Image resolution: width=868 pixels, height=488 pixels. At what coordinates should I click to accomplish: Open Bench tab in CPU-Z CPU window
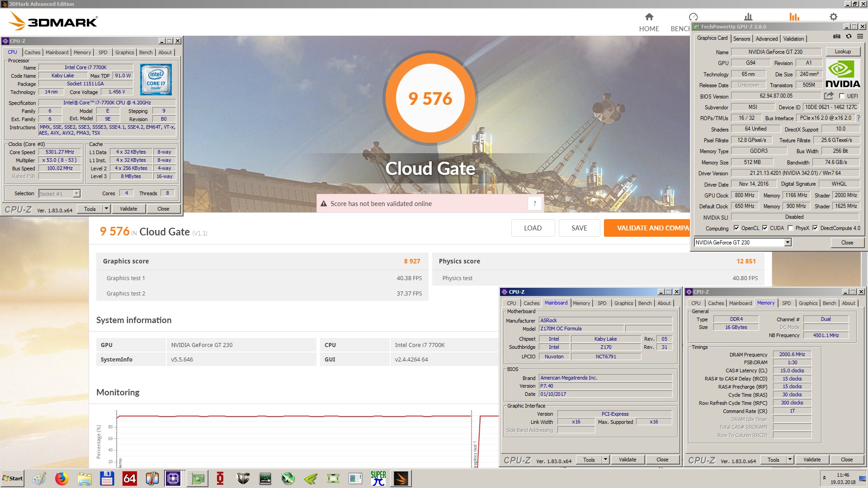[x=146, y=52]
